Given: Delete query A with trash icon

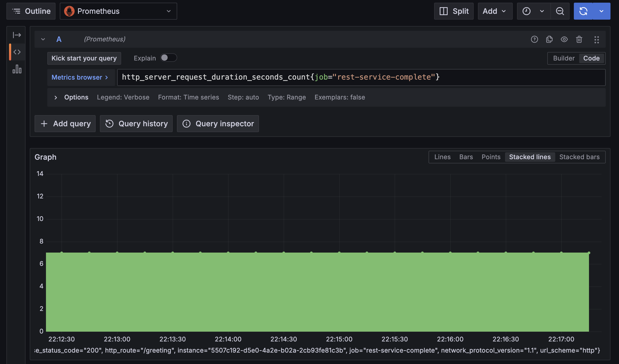Looking at the screenshot, I should coord(579,39).
